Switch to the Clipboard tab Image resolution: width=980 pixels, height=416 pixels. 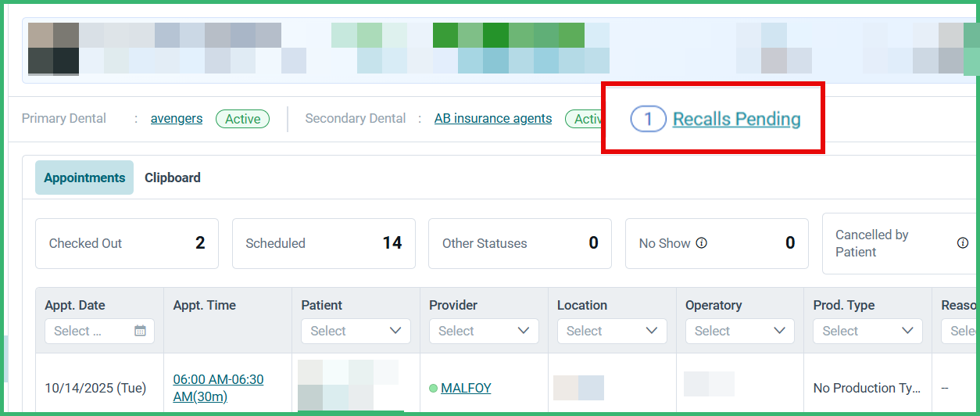173,178
